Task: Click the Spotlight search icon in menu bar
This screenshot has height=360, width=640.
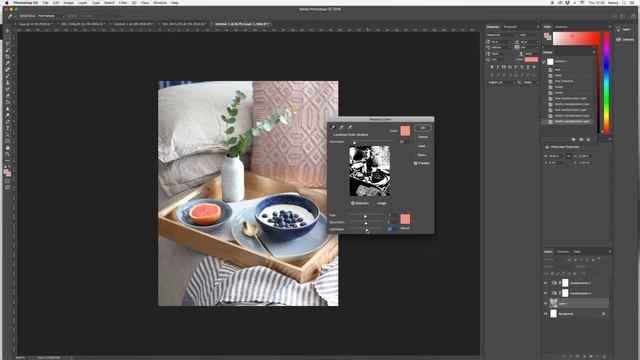Action: tap(624, 3)
